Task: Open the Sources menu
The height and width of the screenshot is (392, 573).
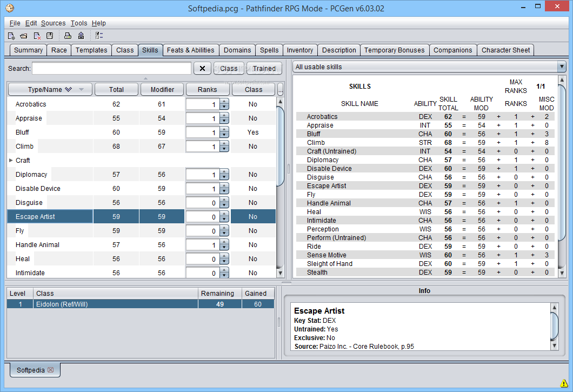Action: [54, 23]
